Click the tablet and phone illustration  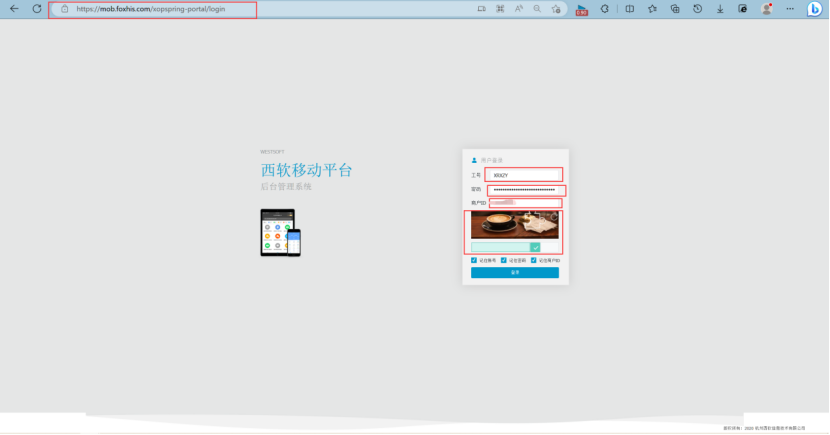[x=281, y=233]
